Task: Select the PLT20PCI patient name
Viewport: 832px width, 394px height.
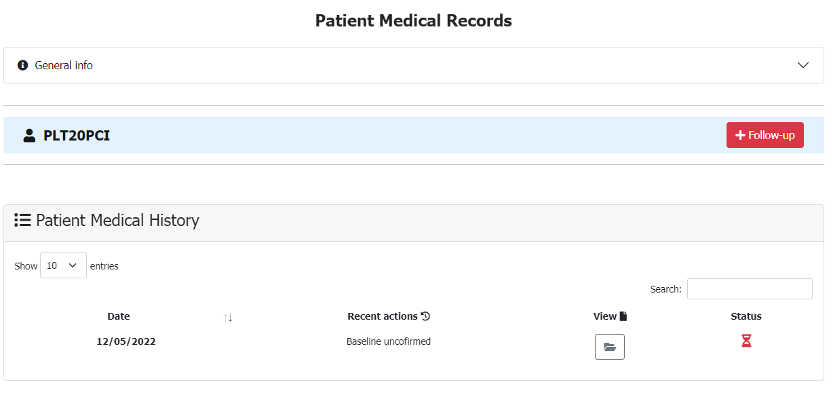Action: (76, 136)
